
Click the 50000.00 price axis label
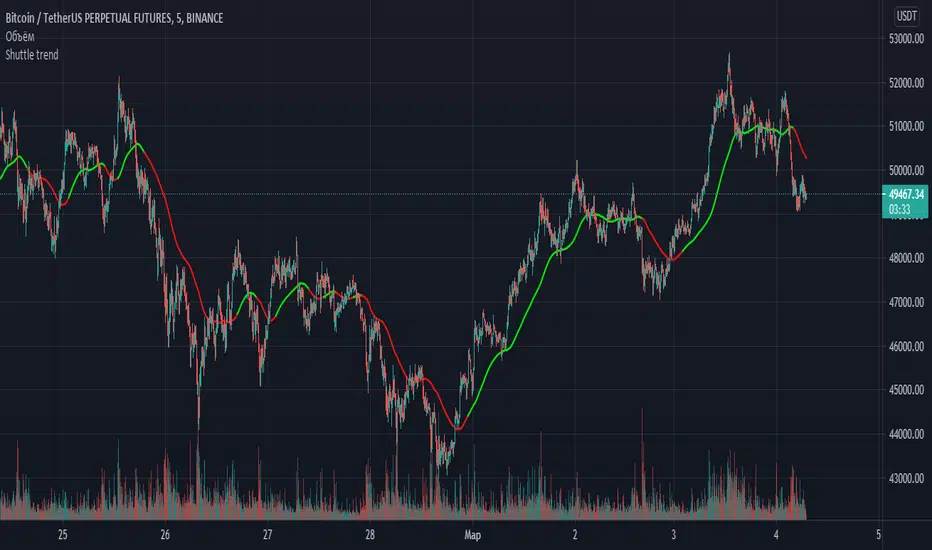(x=906, y=170)
